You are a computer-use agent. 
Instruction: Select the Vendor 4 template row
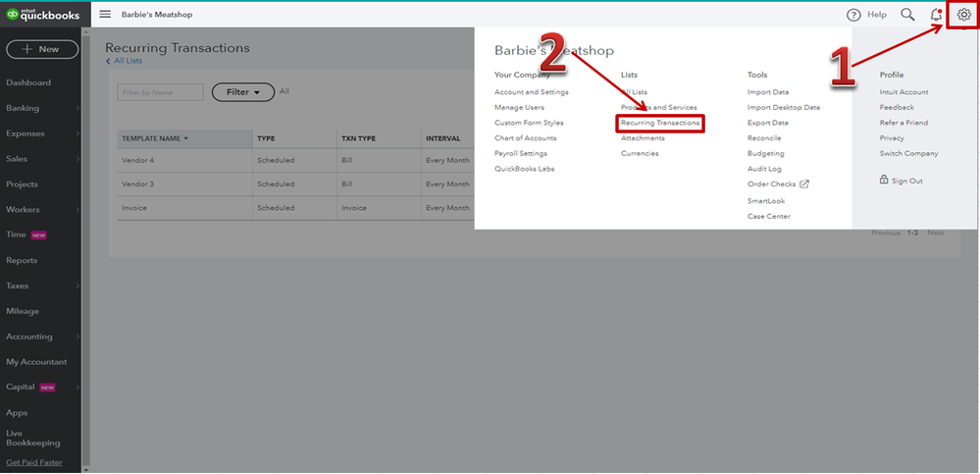(x=295, y=161)
